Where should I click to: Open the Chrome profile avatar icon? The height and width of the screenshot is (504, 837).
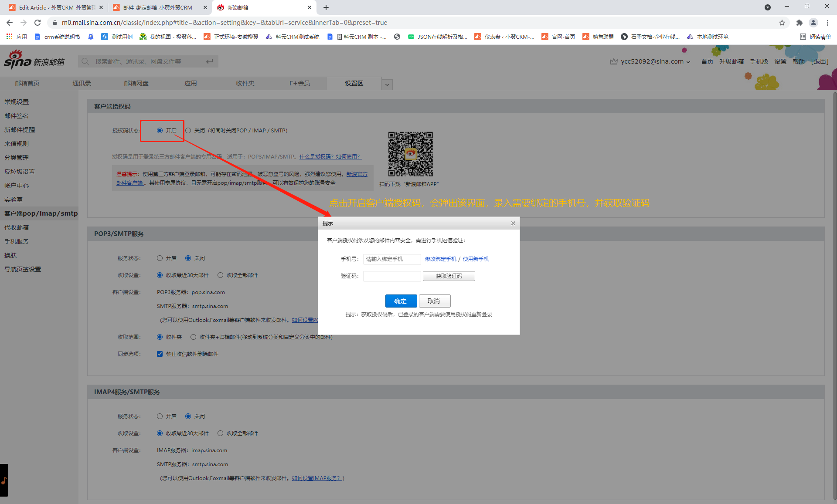(x=813, y=23)
